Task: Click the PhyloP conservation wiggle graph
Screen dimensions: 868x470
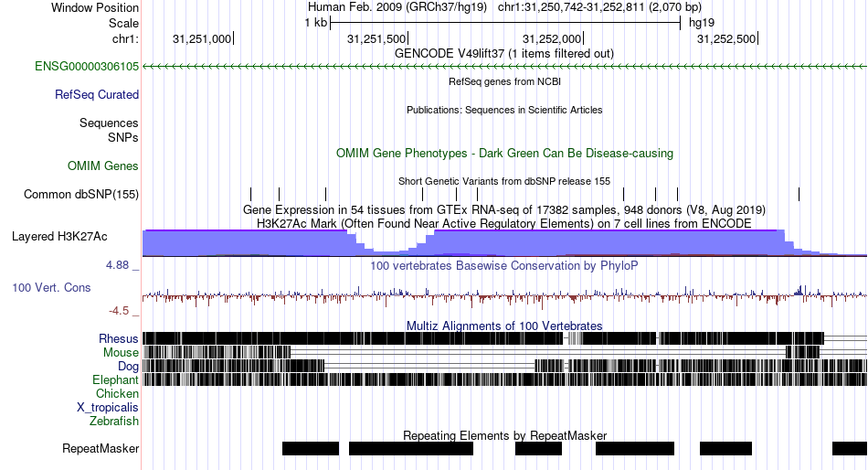Action: point(504,295)
